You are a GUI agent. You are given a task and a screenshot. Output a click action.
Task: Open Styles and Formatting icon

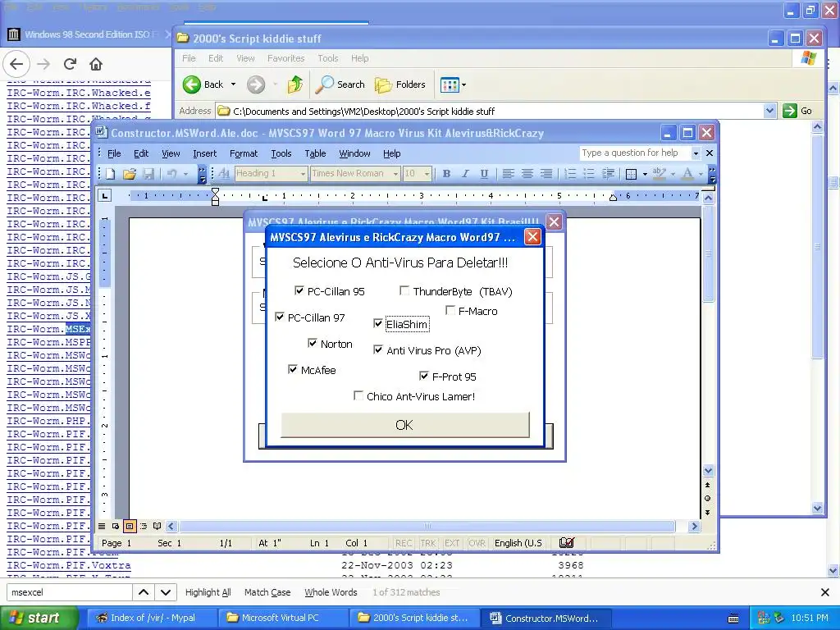[225, 174]
